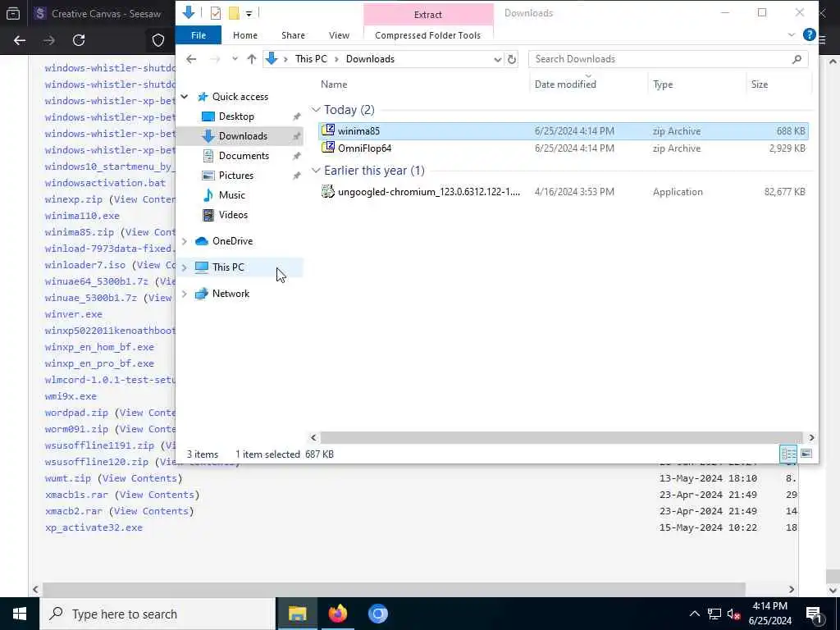The width and height of the screenshot is (840, 630).
Task: Click Downloads in the address breadcrumb
Action: [x=370, y=59]
